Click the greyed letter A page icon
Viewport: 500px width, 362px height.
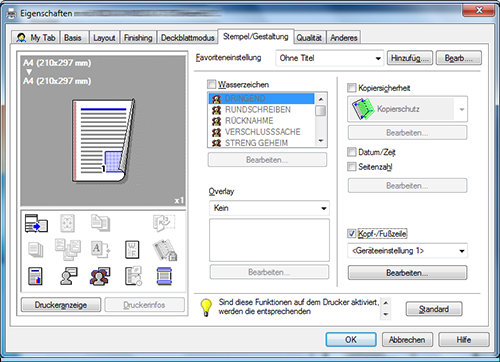pyautogui.click(x=100, y=250)
